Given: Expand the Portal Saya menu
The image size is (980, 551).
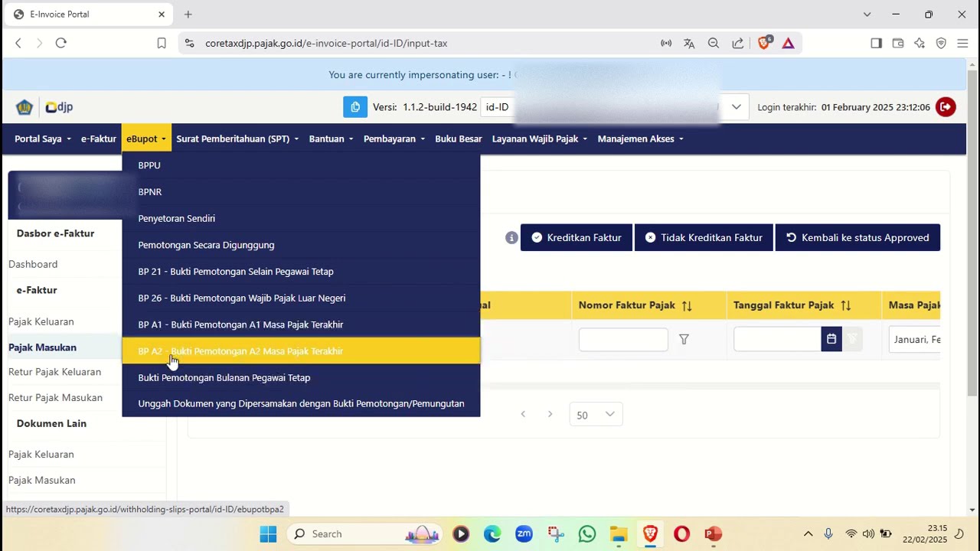Looking at the screenshot, I should click(43, 139).
